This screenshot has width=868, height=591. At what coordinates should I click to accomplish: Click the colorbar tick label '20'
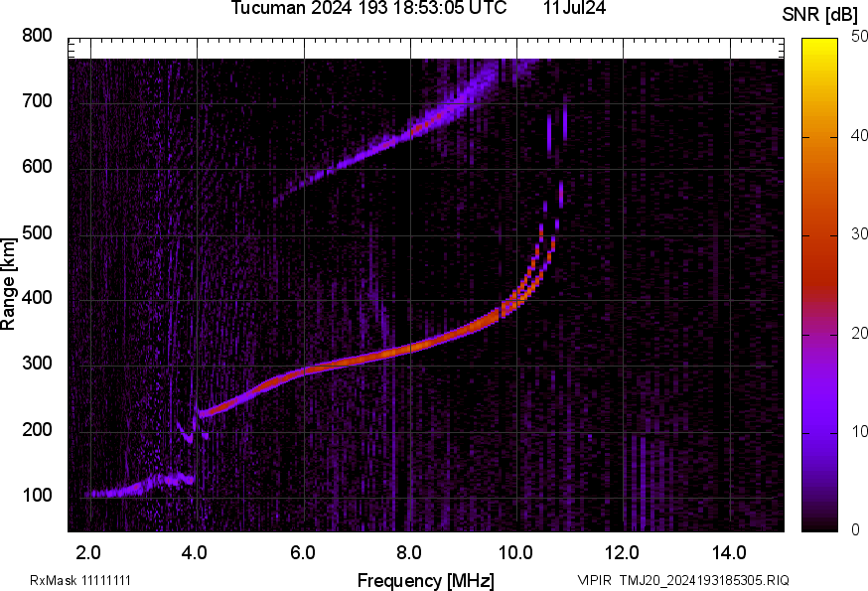[859, 333]
